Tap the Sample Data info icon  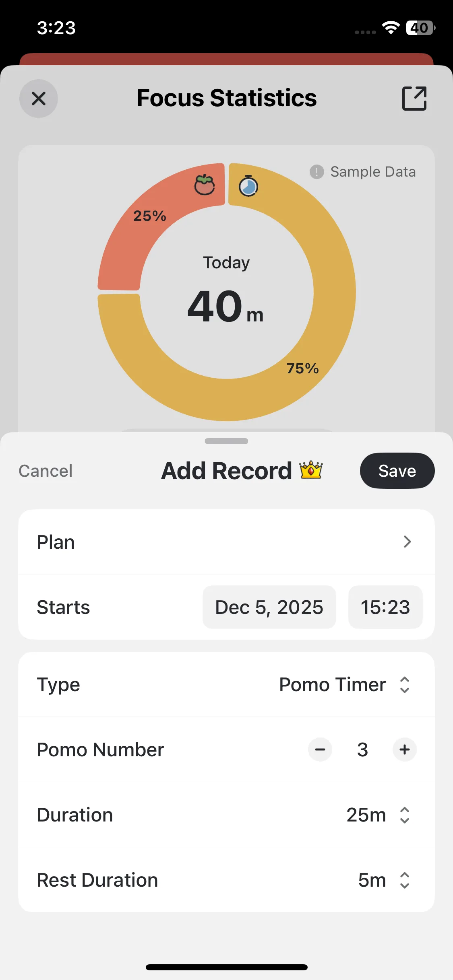click(317, 172)
